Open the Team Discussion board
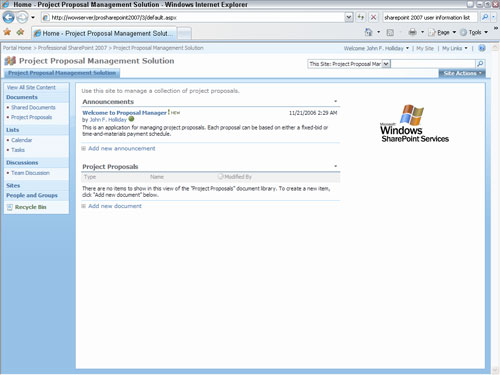Viewport: 500px width, 375px height. coord(30,173)
